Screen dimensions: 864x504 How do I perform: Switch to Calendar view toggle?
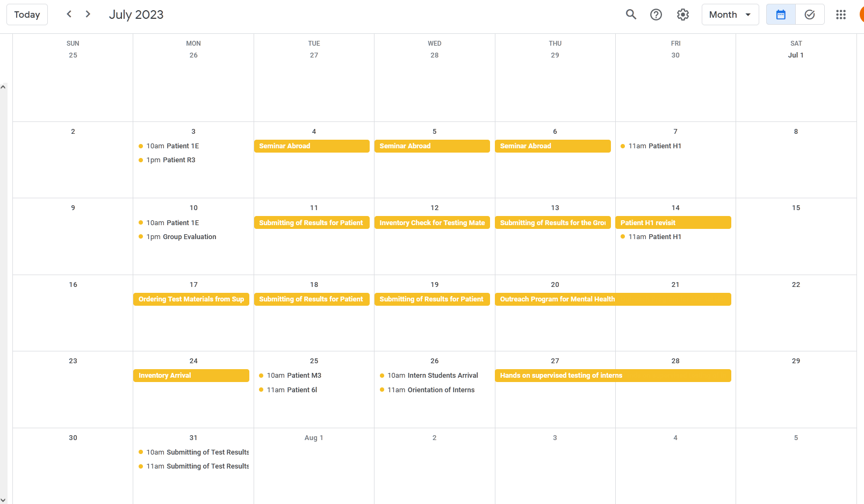(781, 15)
